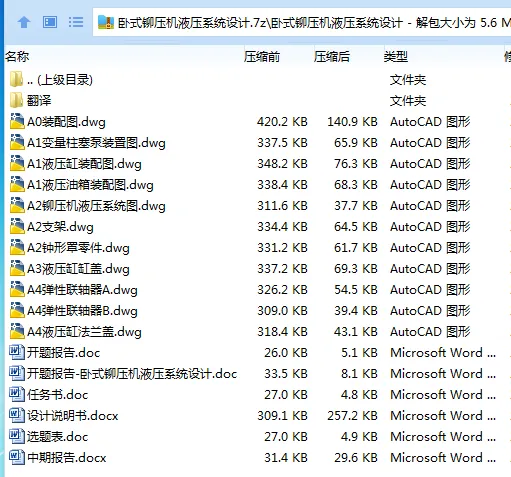Select A4液压缸法兰盖.dwg file icon
The image size is (511, 477).
coord(17,331)
